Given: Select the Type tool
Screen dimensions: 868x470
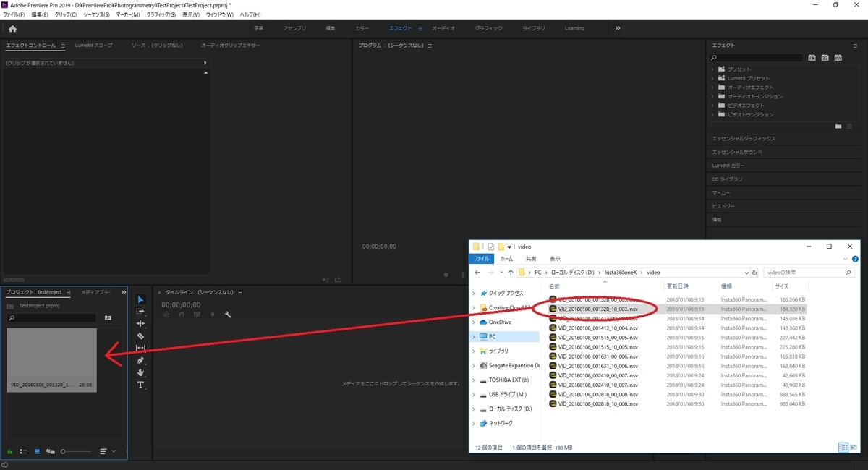Looking at the screenshot, I should 141,385.
